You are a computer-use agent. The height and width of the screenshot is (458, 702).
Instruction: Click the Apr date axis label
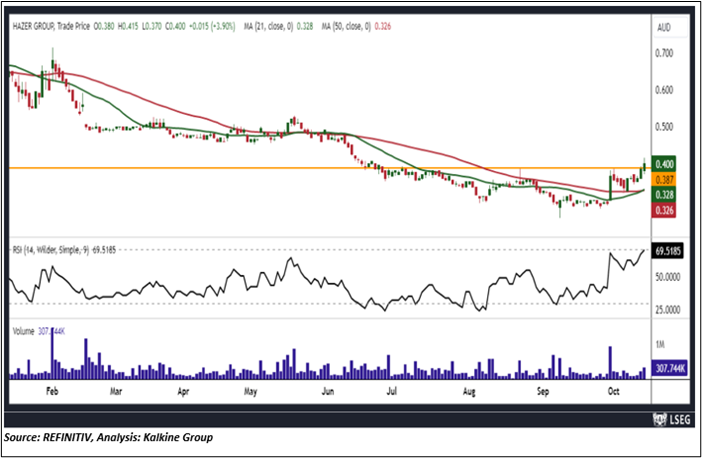(183, 392)
